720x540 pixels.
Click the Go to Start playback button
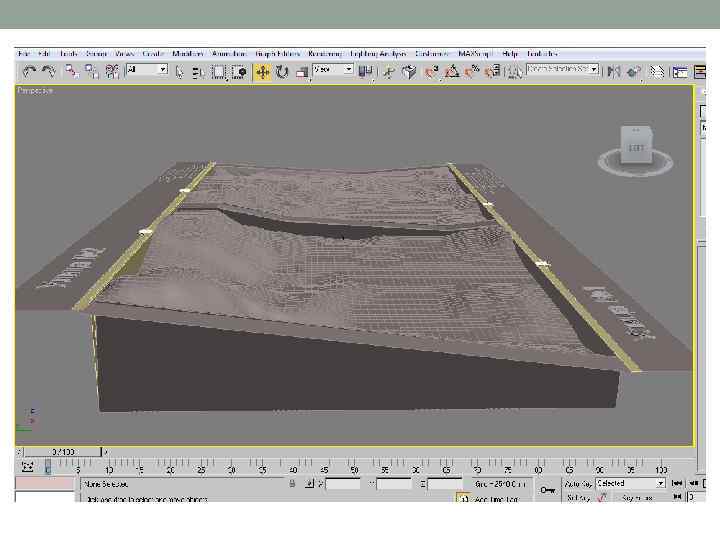coord(676,483)
